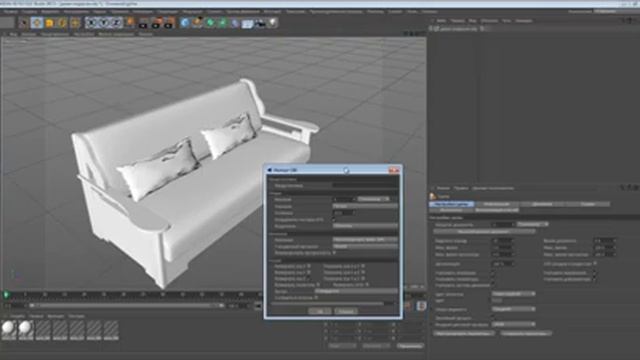The image size is (640, 360).
Task: Click OK in the import dialog
Action: pos(320,311)
